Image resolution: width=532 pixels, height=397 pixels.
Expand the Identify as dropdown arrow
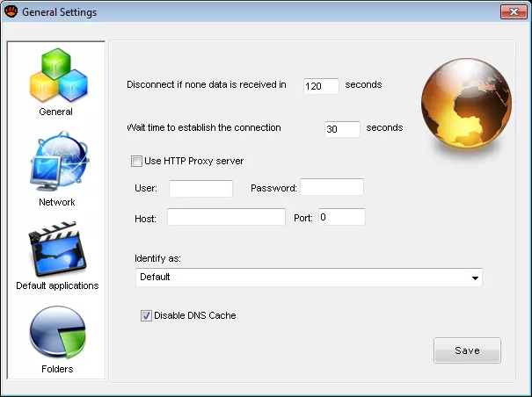[475, 278]
